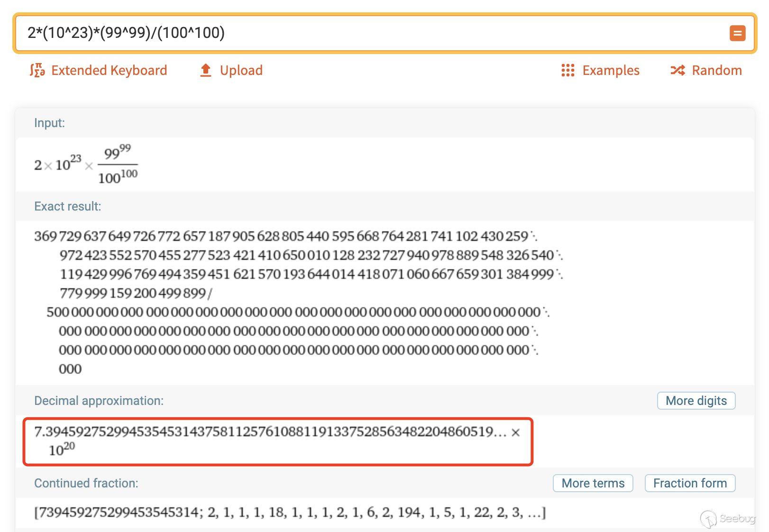Click the numerator line starting 972 423 552
Image resolution: width=769 pixels, height=532 pixels.
click(x=311, y=255)
